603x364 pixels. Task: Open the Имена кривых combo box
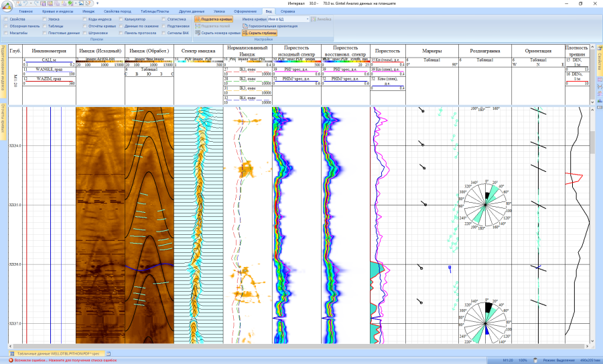click(288, 19)
